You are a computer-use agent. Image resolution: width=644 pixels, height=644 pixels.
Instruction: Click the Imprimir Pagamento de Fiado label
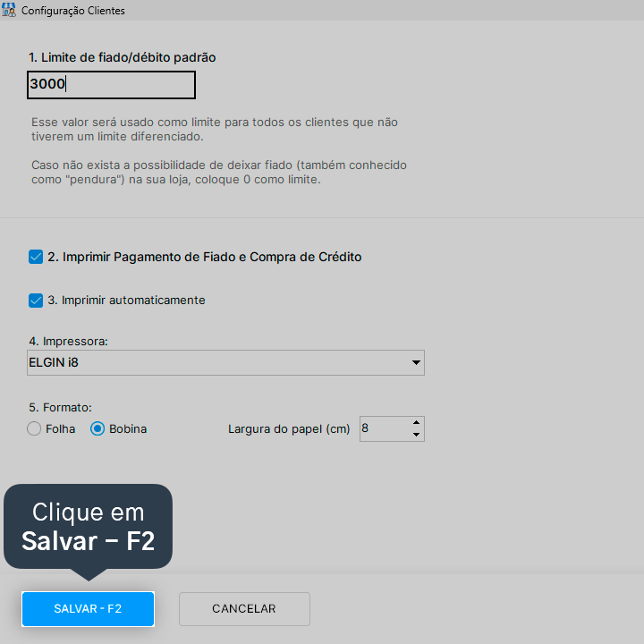[x=205, y=257]
